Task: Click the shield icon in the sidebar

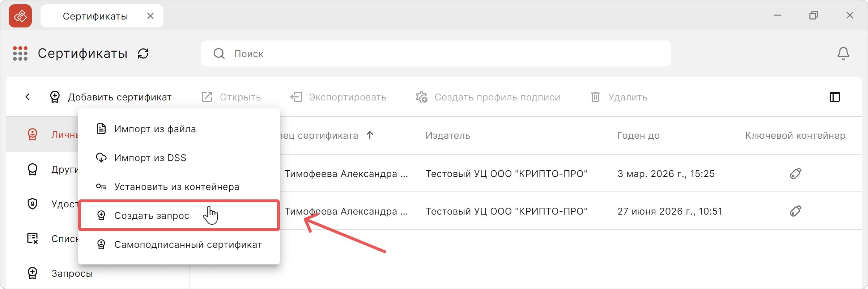Action: tap(33, 204)
